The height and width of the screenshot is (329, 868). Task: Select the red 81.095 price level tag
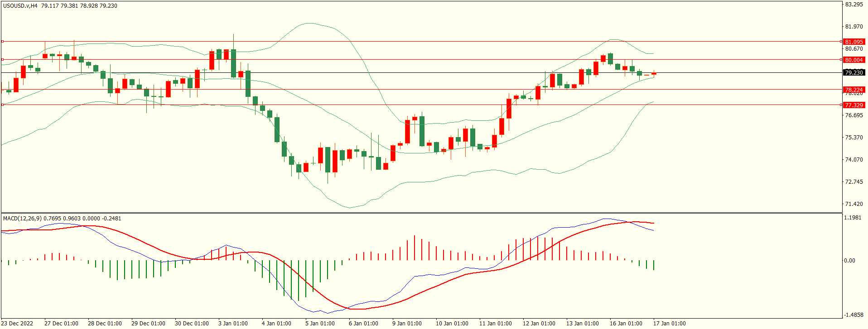(854, 42)
